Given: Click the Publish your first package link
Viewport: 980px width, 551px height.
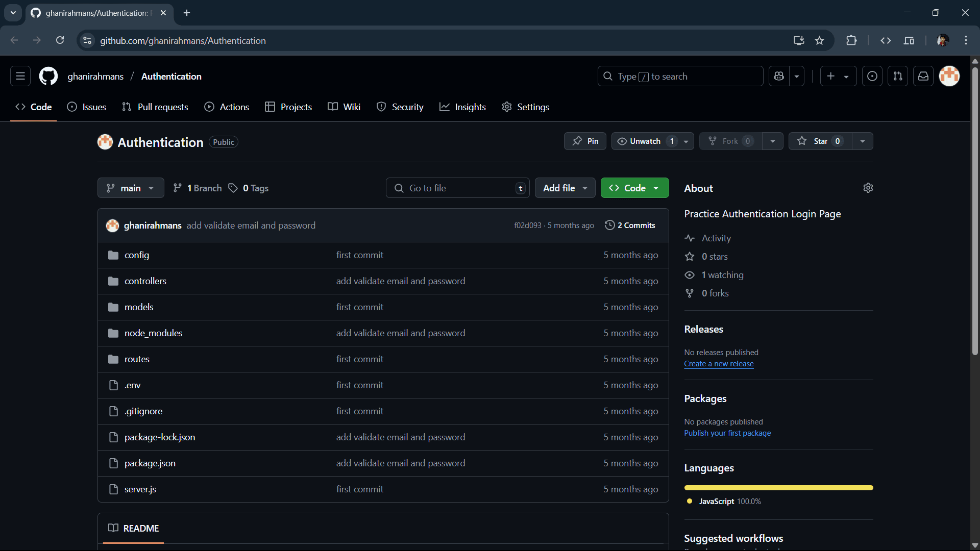Looking at the screenshot, I should tap(727, 433).
